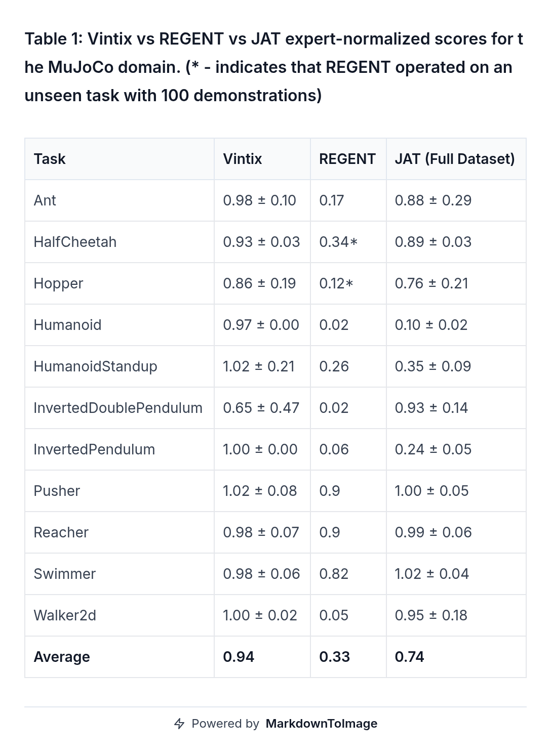Click the lightning bolt icon in the footer
551x756 pixels.
[179, 724]
